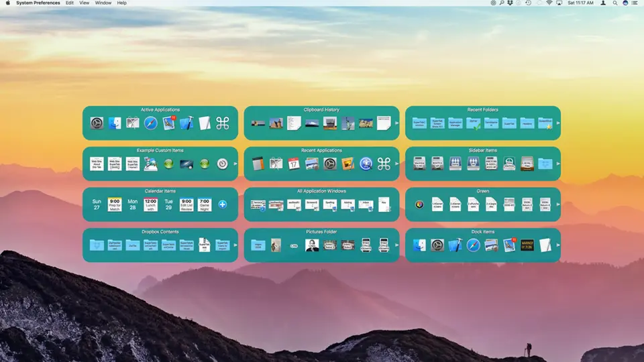Expand the Pictures Folder row arrow
This screenshot has height=362, width=644.
click(x=396, y=245)
